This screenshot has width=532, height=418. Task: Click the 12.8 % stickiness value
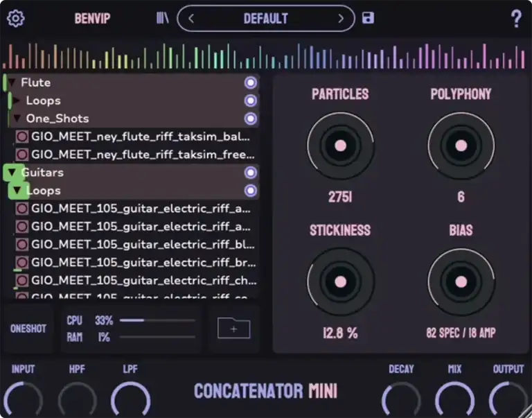[340, 333]
